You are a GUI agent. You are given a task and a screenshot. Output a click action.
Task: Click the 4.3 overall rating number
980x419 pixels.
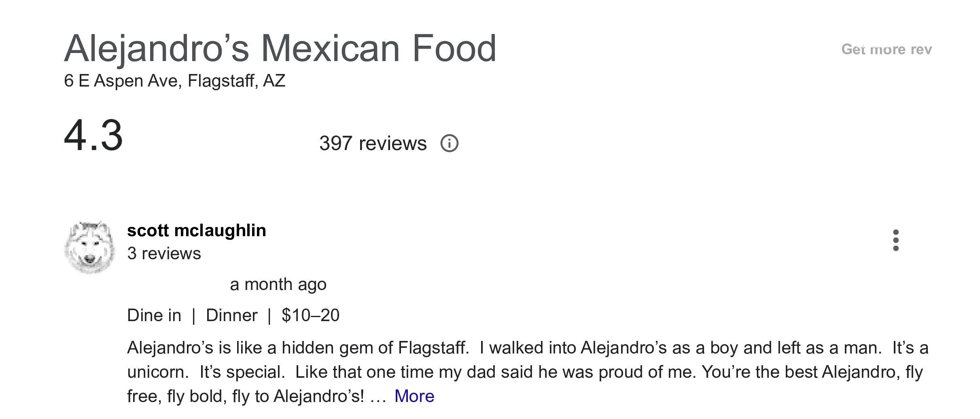click(93, 135)
